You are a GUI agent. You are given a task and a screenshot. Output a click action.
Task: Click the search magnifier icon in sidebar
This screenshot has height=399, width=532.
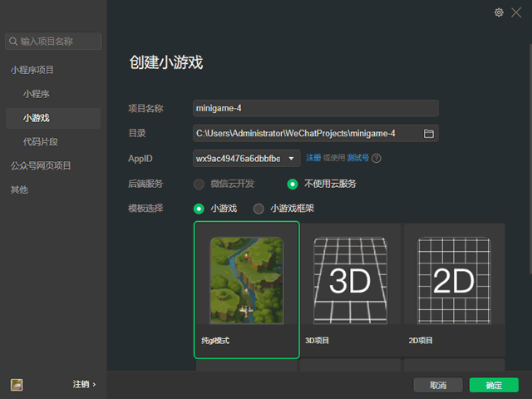pos(12,41)
